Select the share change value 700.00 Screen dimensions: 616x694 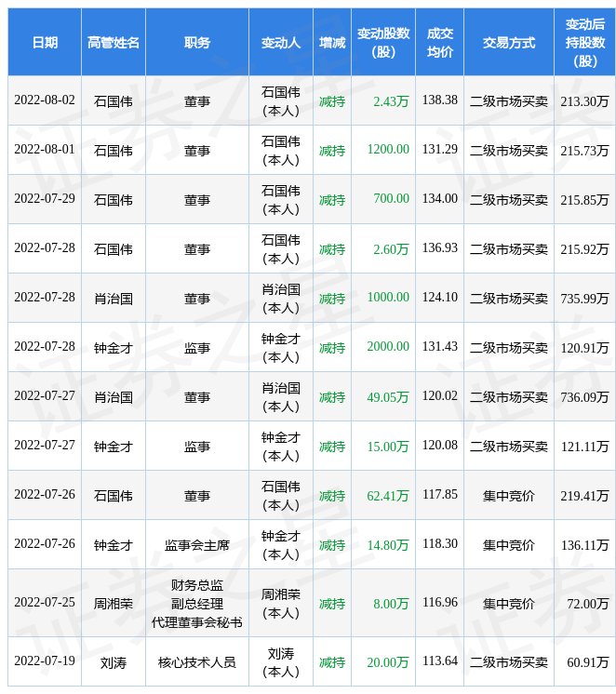point(392,198)
